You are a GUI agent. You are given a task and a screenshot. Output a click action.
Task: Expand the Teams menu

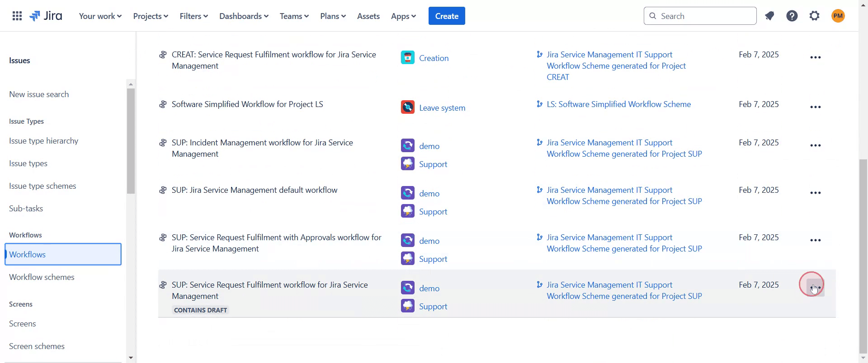(x=294, y=16)
